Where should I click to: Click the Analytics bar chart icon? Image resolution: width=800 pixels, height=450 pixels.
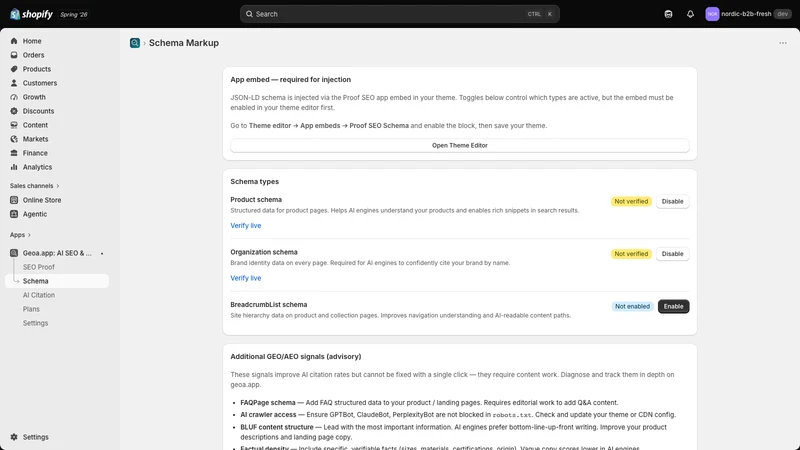14,167
